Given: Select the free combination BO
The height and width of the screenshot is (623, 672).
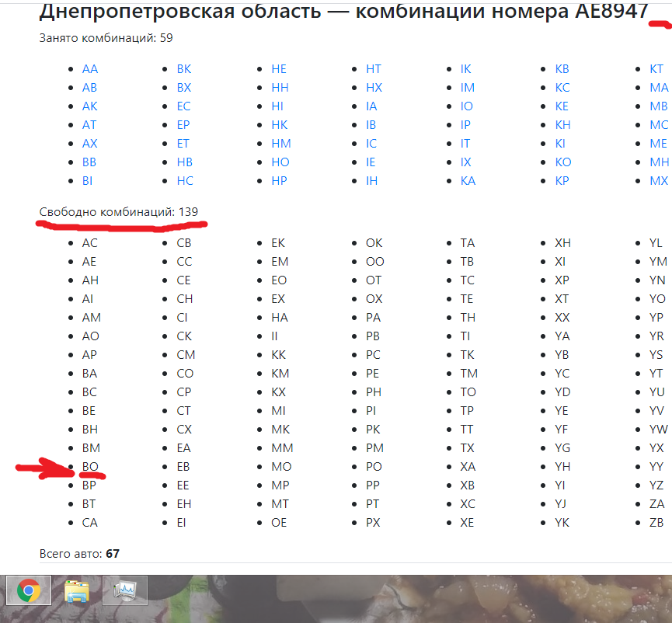Looking at the screenshot, I should click(x=90, y=467).
